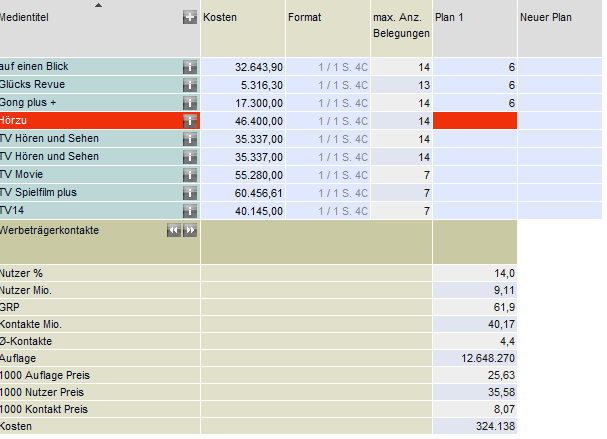Select the Medientitel column header
The image size is (607, 439).
click(x=100, y=29)
